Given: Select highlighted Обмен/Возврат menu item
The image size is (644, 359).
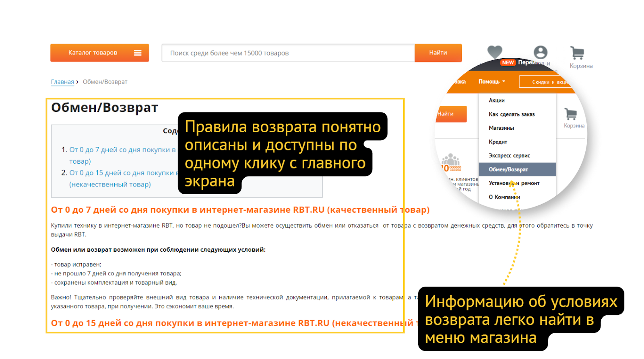Looking at the screenshot, I should click(x=517, y=169).
